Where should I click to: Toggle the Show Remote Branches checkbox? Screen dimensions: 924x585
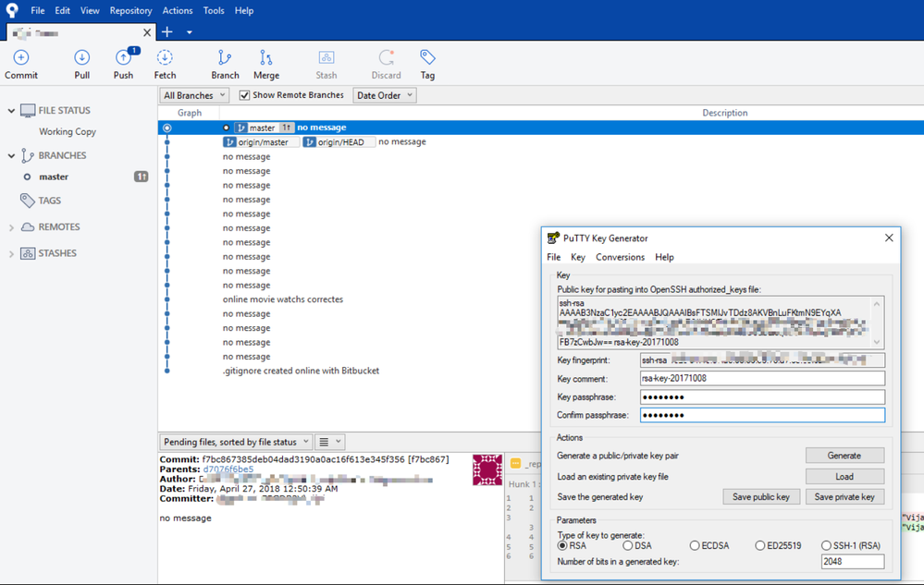point(245,95)
